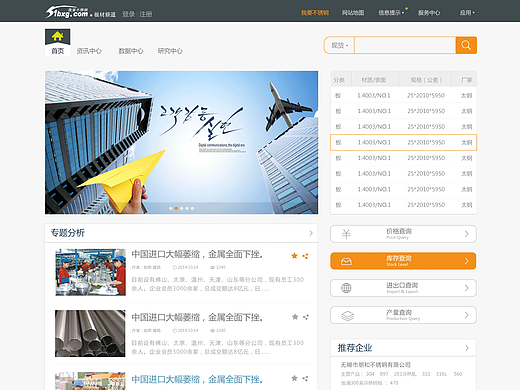
Task: Click the 登录 login link
Action: click(x=128, y=14)
